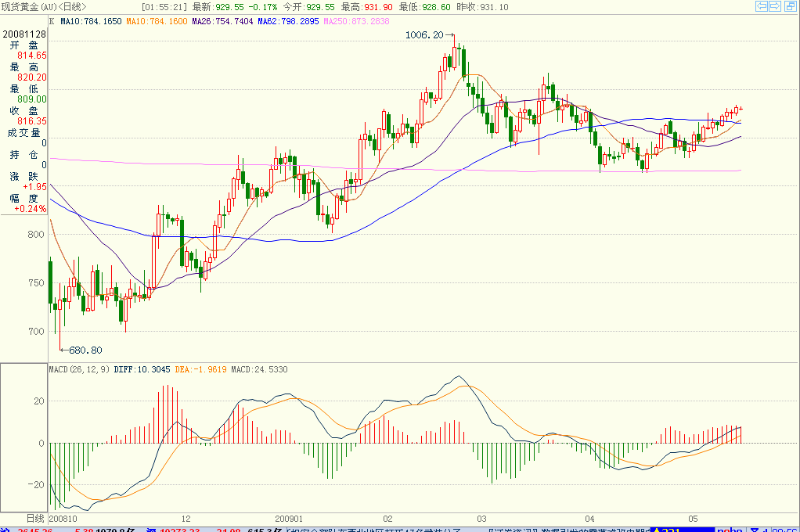Viewport: 800px width, 532px height.
Task: Click the MACD:24.5330 value
Action: coord(259,369)
